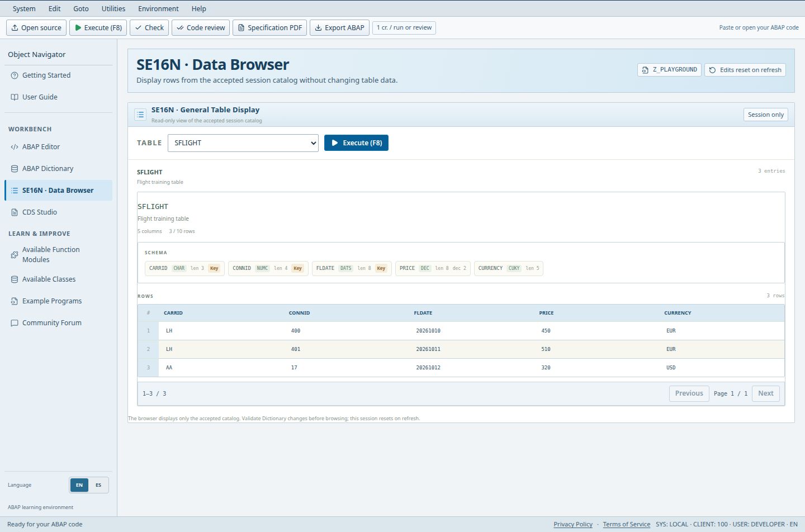Click the blue Execute (F8) button beside the table selector
This screenshot has width=805, height=532.
357,143
